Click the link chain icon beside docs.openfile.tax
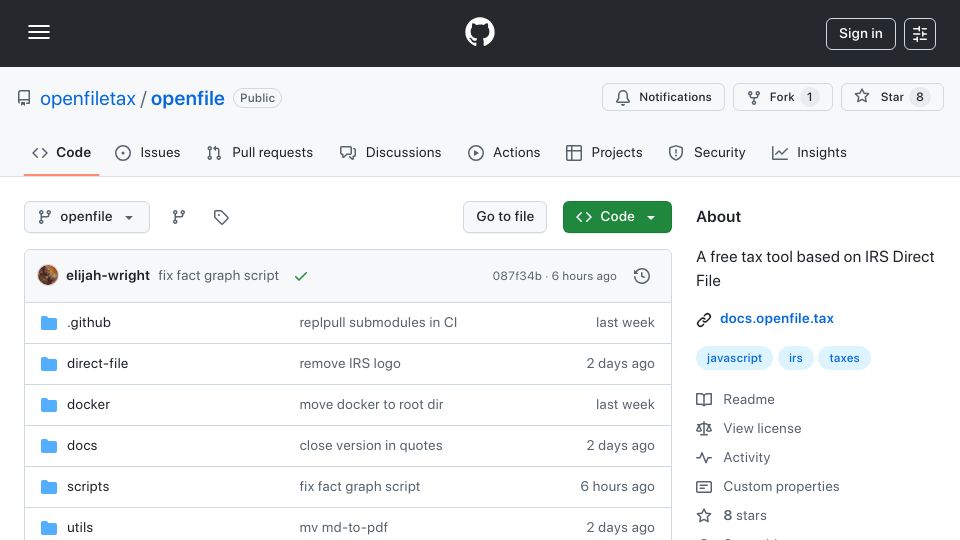 tap(703, 320)
